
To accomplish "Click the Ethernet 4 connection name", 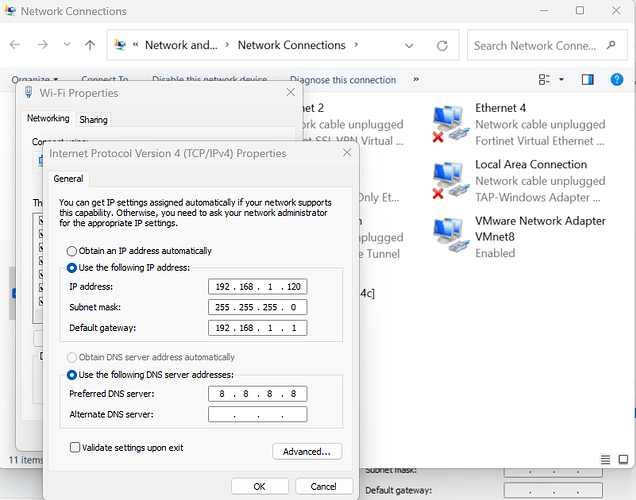I will tap(500, 108).
